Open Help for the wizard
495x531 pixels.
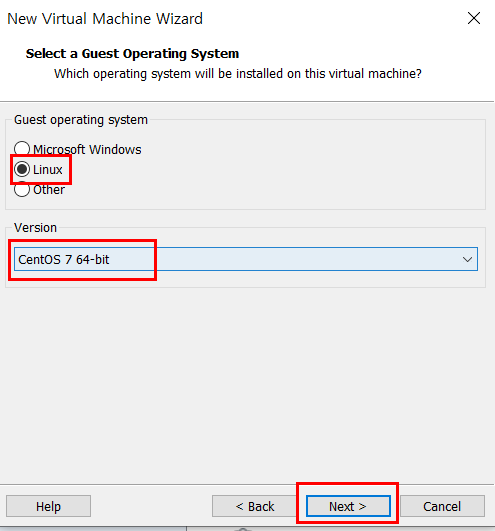[x=48, y=506]
